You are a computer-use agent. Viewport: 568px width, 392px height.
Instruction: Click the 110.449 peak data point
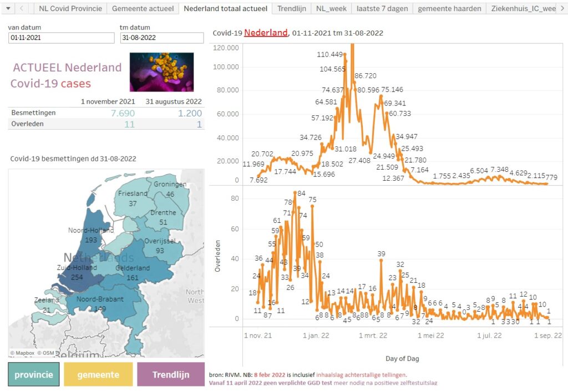[345, 54]
